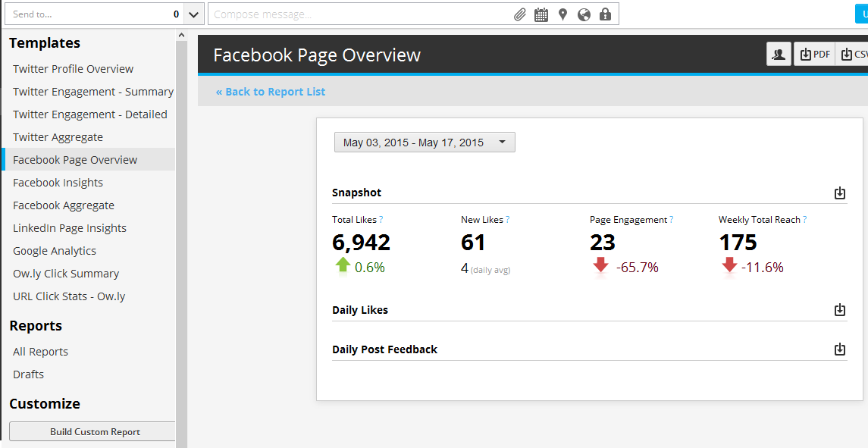The image size is (868, 448).
Task: Open report Drafts
Action: (x=28, y=374)
